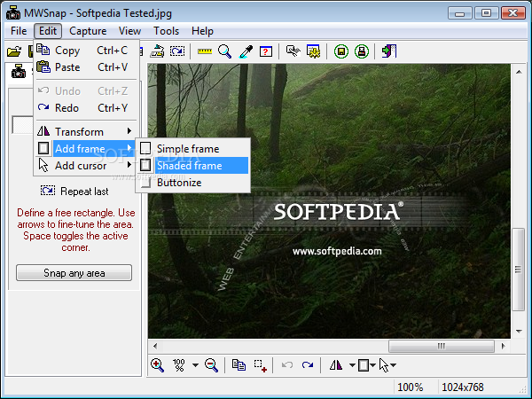The height and width of the screenshot is (399, 532).
Task: Open the settings window gear icon
Action: pos(314,51)
